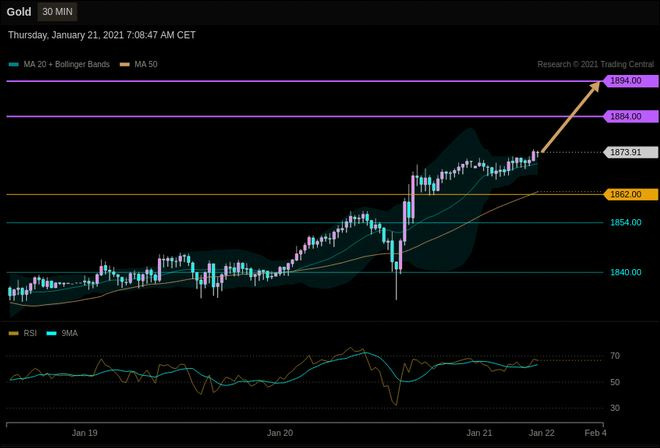Click the 1884.00 resistance price label
Screen dimensions: 660x448
pos(631,116)
